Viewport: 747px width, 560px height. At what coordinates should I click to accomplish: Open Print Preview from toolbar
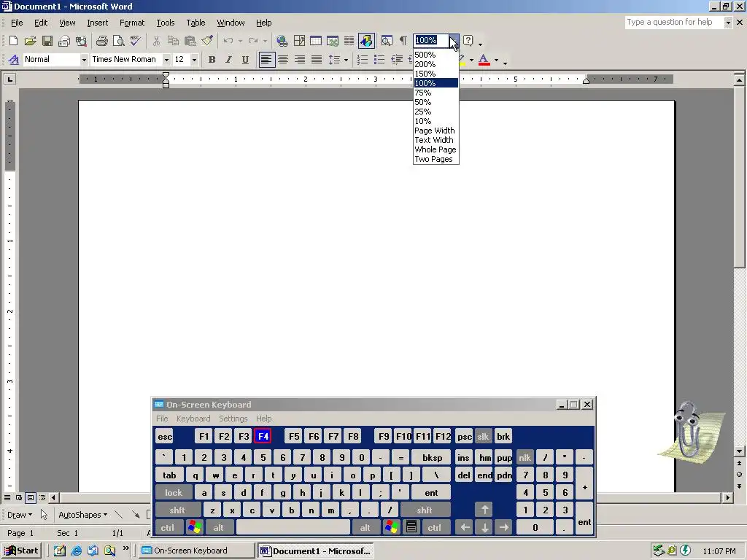click(119, 41)
